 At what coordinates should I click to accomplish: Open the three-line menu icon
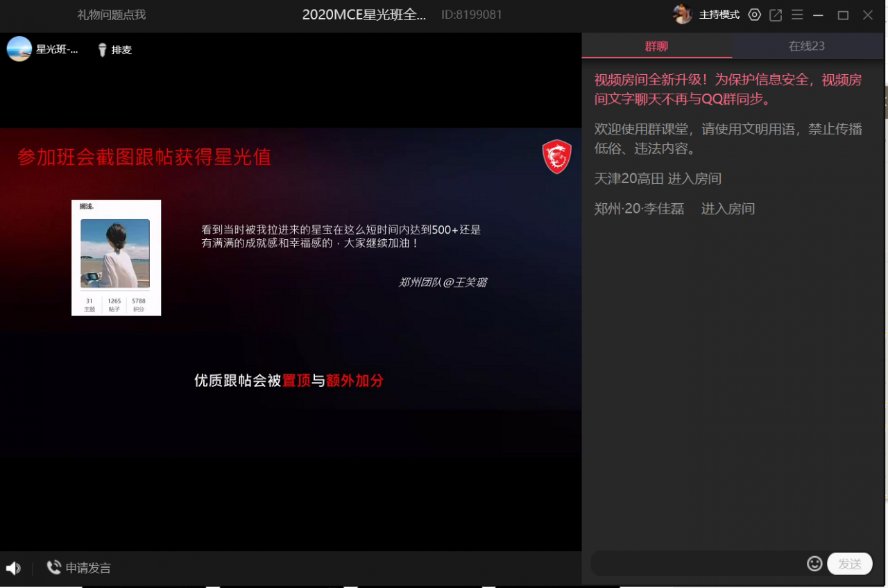797,15
